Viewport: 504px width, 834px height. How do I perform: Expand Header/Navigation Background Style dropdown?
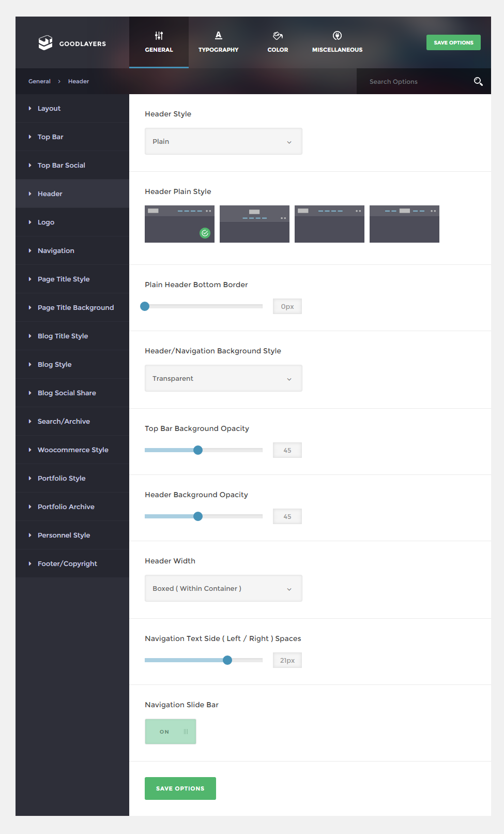point(223,378)
